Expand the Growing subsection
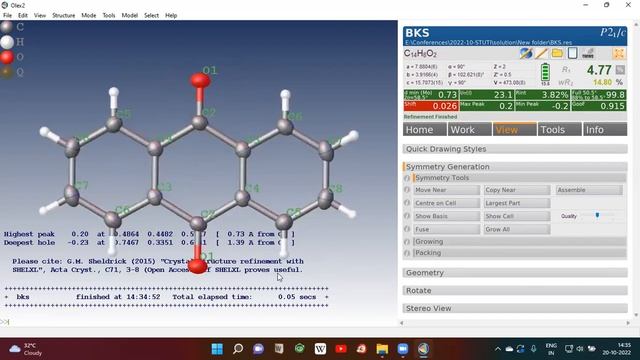Viewport: 640px width, 360px height. [x=520, y=242]
